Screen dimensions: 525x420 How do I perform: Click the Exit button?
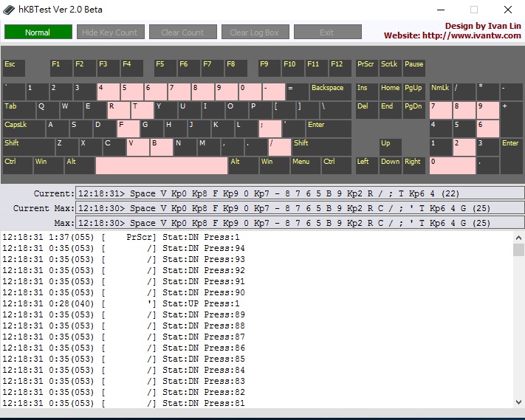pos(327,32)
